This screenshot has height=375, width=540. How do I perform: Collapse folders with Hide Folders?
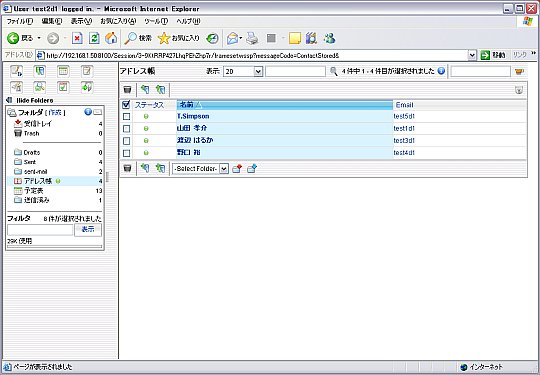coord(30,101)
